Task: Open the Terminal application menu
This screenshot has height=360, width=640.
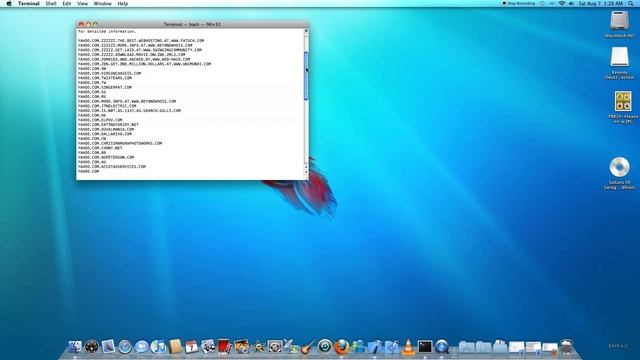Action: tap(29, 3)
